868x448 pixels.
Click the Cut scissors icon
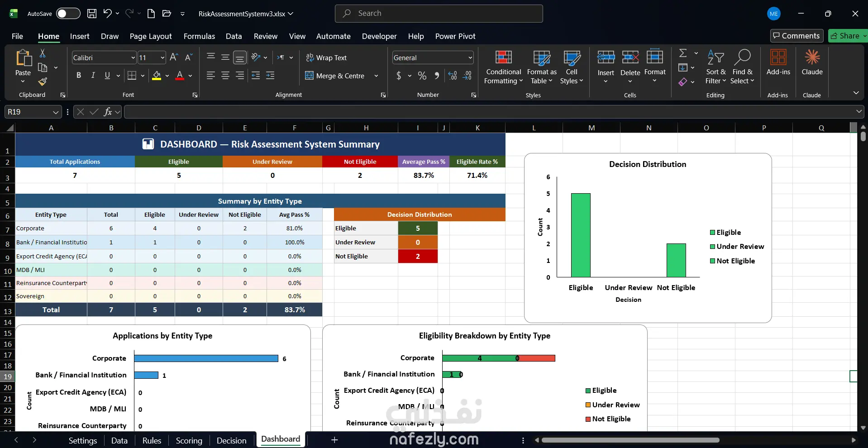point(43,53)
